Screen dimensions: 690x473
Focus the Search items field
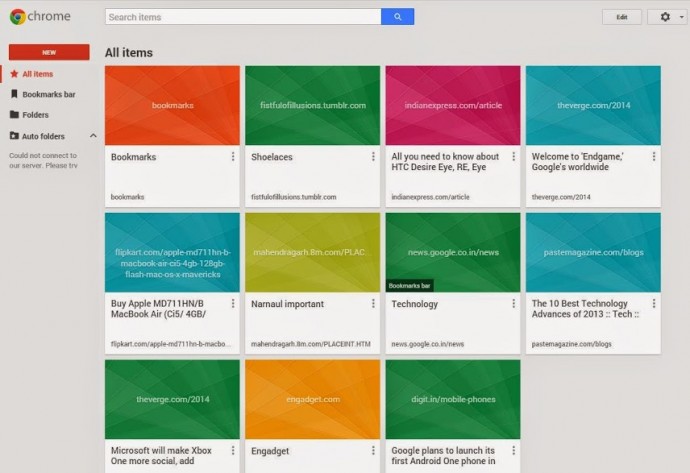click(242, 17)
